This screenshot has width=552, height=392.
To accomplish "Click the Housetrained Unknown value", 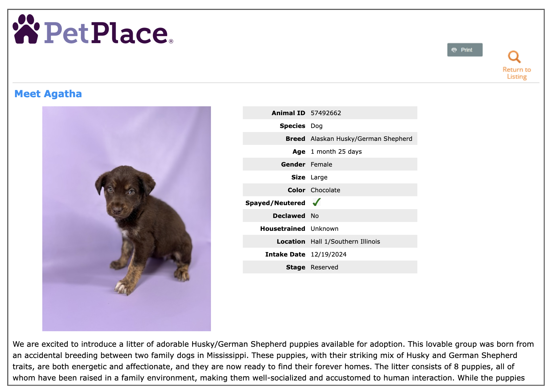I will coord(324,229).
